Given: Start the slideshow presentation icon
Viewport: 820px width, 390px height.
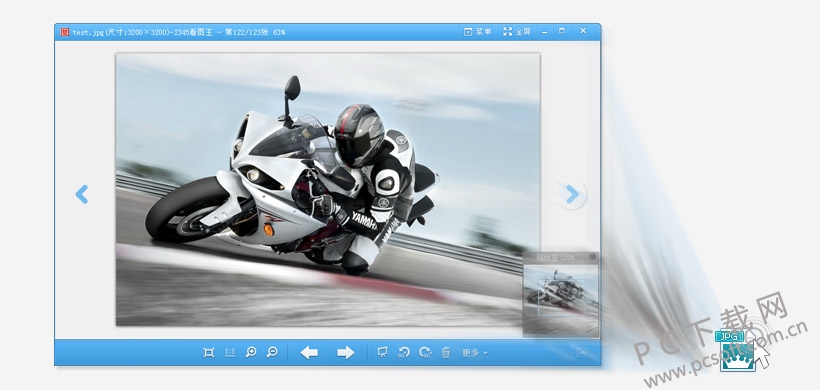Looking at the screenshot, I should click(382, 352).
